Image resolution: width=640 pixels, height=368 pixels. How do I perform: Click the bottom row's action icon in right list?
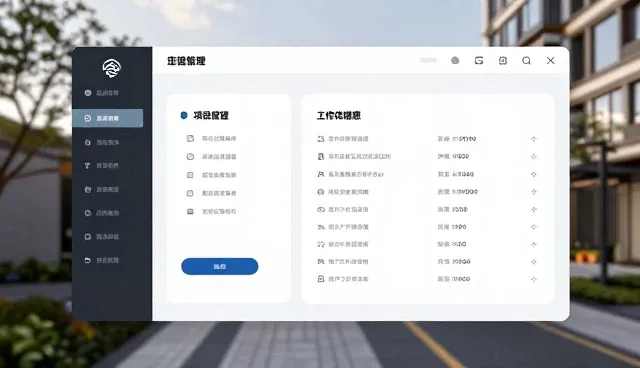533,279
